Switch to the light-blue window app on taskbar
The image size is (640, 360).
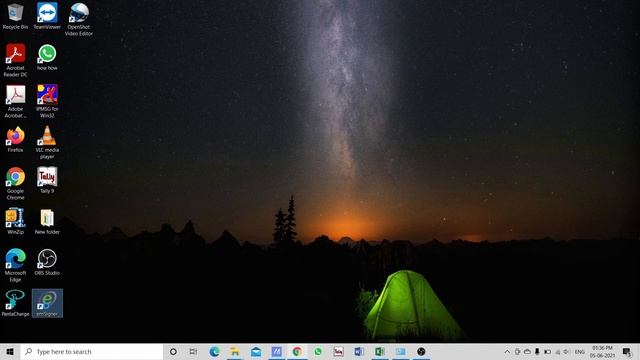coord(400,351)
